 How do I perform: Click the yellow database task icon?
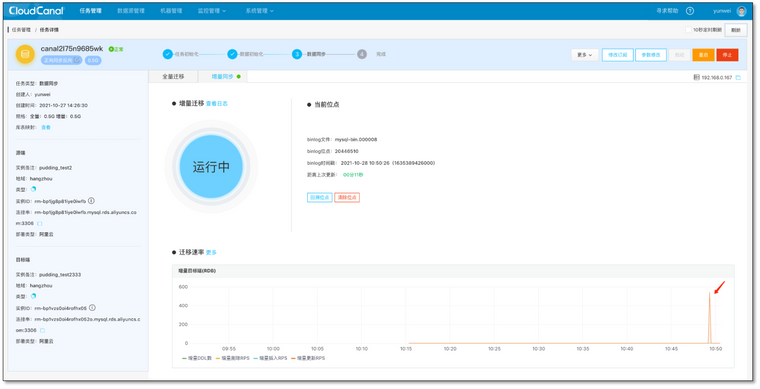click(x=25, y=54)
